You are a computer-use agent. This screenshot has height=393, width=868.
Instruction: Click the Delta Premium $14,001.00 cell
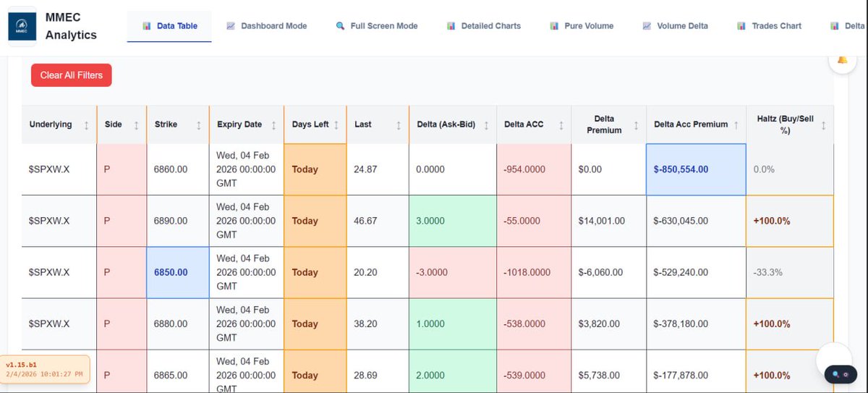pyautogui.click(x=608, y=221)
